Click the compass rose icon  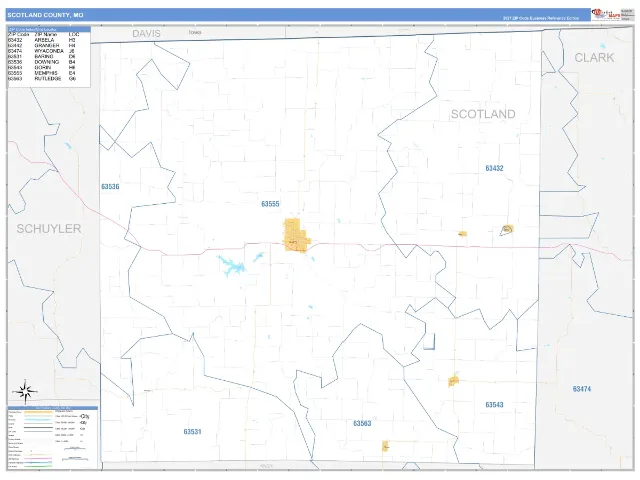pos(25,391)
